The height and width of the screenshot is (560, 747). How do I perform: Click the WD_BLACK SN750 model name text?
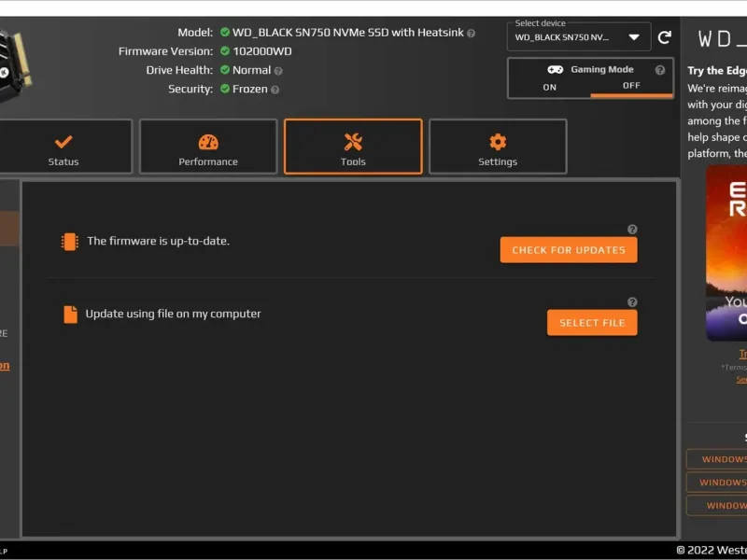[347, 33]
